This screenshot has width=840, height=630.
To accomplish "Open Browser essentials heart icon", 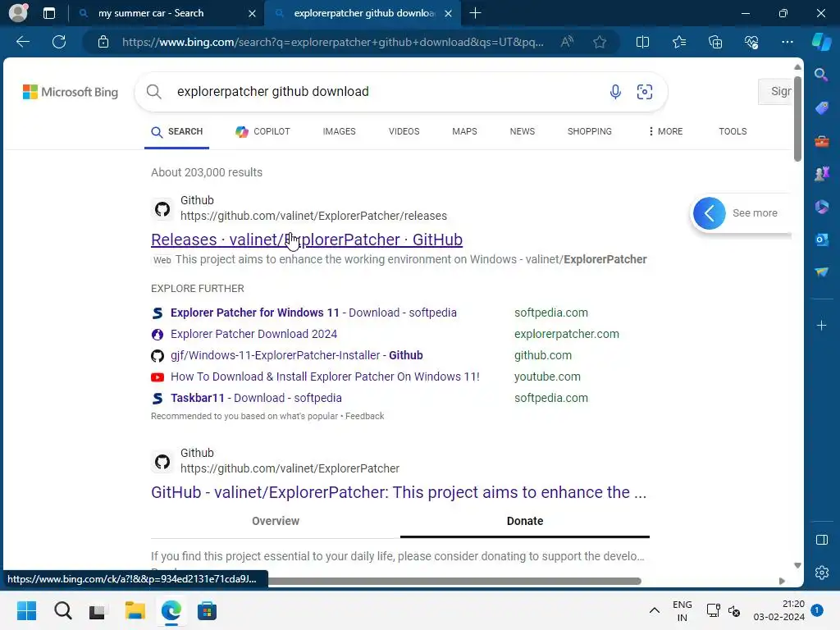I will [x=751, y=42].
